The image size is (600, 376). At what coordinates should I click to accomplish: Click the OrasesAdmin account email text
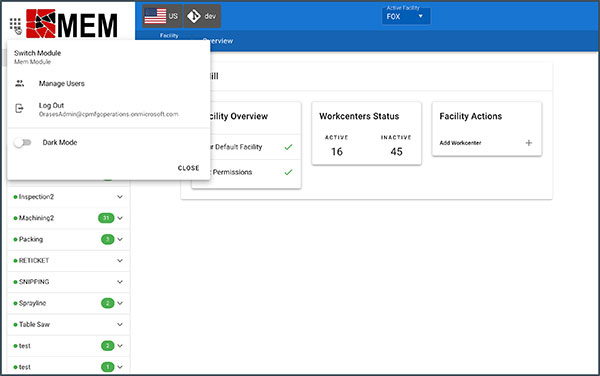[x=108, y=114]
